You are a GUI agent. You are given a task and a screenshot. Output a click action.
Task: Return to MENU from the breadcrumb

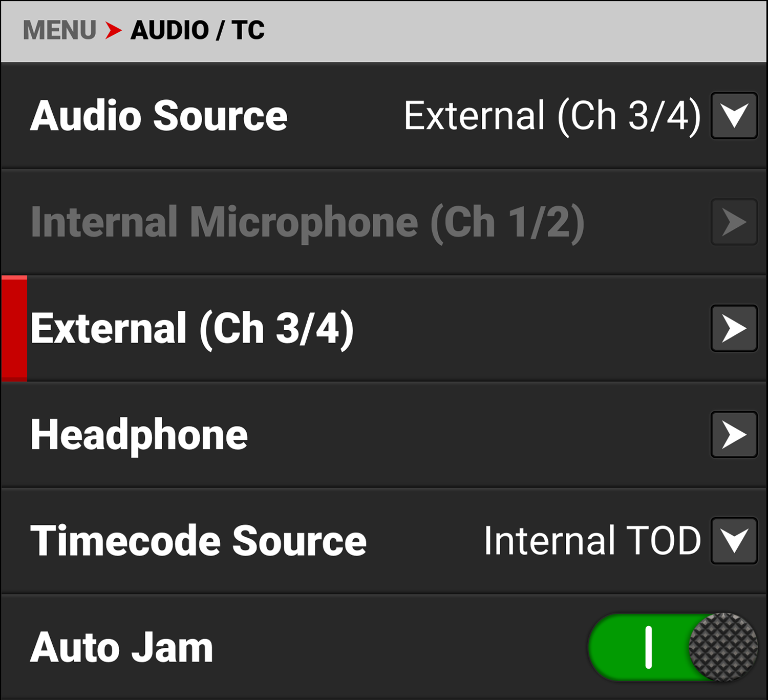[x=59, y=30]
